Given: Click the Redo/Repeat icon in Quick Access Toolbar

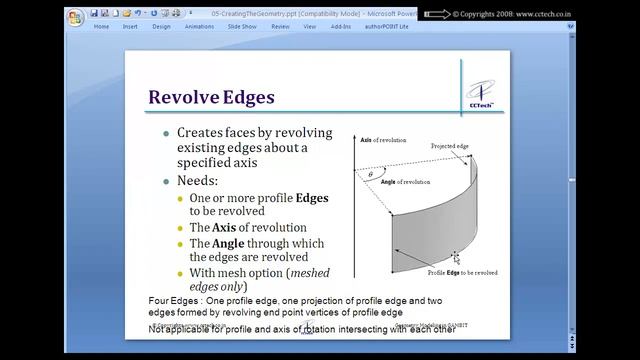Looking at the screenshot, I should 154,13.
